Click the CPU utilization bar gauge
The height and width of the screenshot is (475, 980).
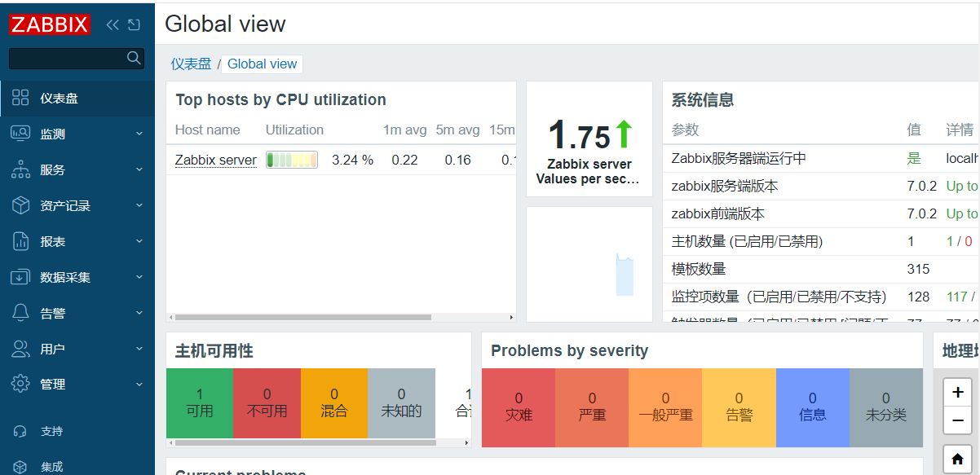tap(292, 160)
